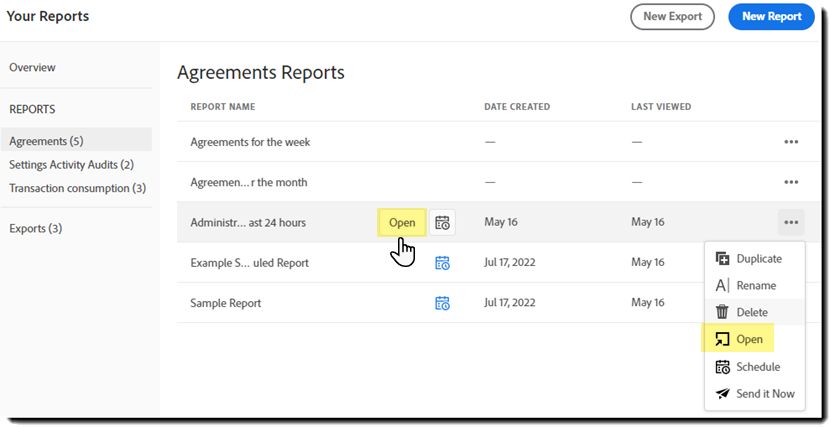Screen dimensions: 830x427
Task: Open Transaction consumption reports list
Action: click(77, 188)
